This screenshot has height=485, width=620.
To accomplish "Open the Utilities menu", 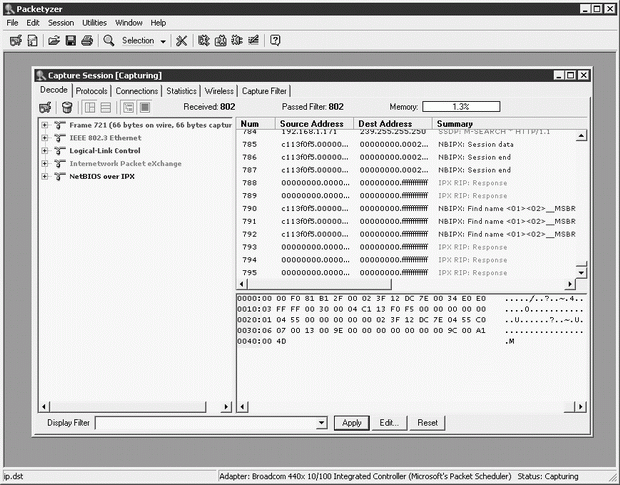I will pos(94,23).
